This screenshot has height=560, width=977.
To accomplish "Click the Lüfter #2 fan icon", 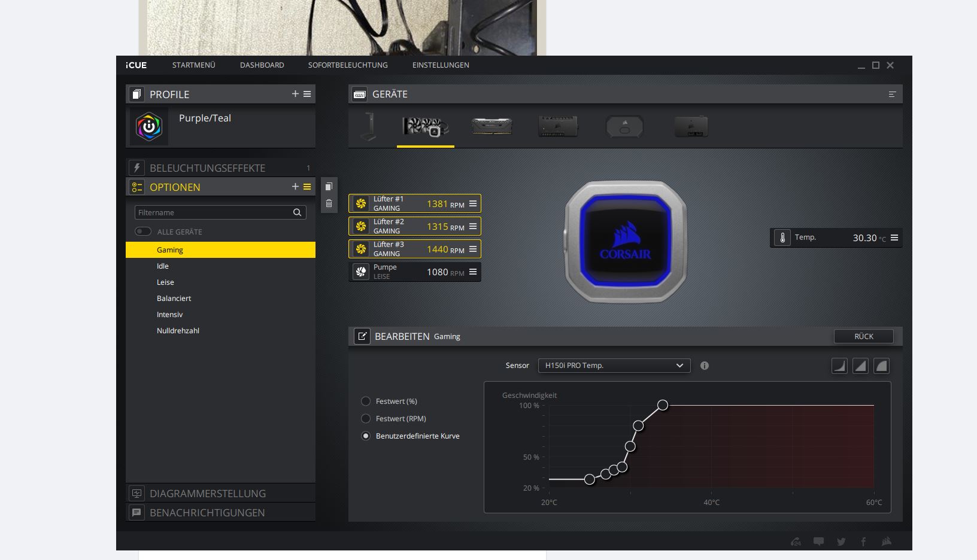I will [x=361, y=226].
